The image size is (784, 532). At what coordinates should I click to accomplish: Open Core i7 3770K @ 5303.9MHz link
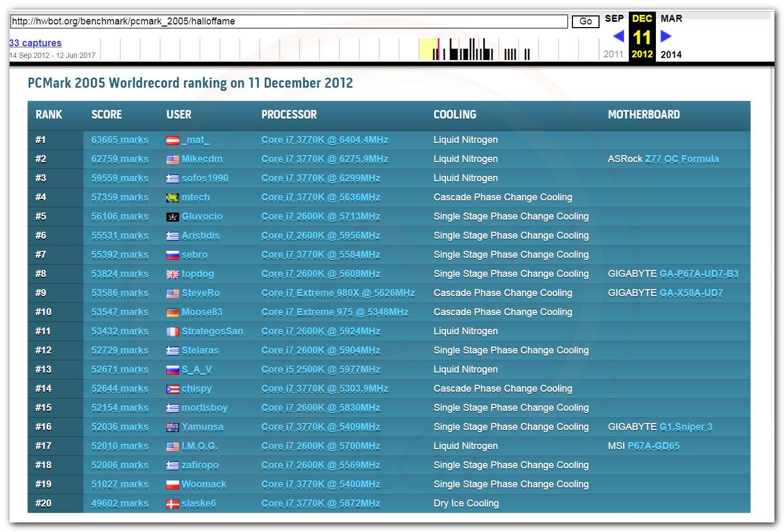point(325,389)
